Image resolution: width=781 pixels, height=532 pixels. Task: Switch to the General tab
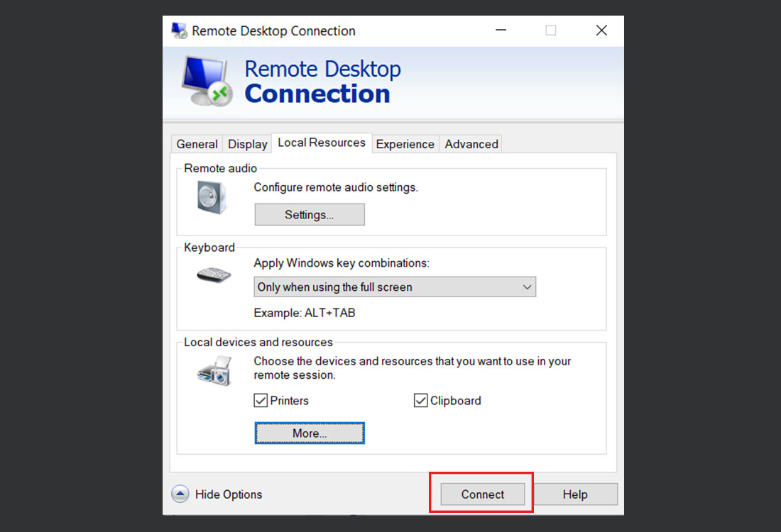point(197,144)
